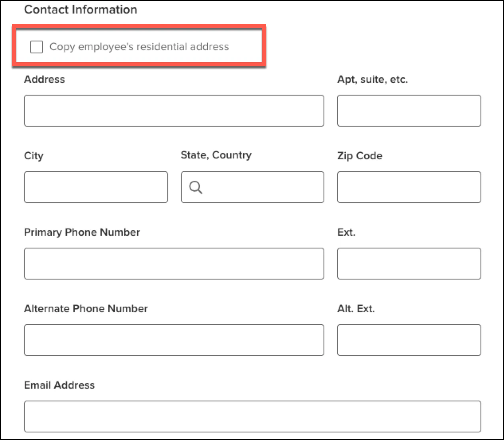
Task: Focus the Alternate Phone Number field
Action: pyautogui.click(x=174, y=340)
